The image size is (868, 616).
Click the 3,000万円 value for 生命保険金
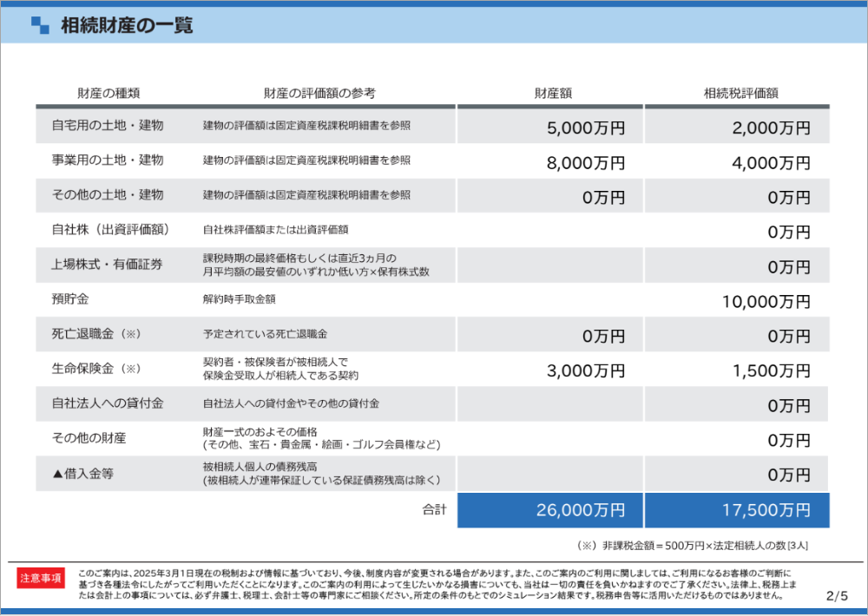click(586, 370)
